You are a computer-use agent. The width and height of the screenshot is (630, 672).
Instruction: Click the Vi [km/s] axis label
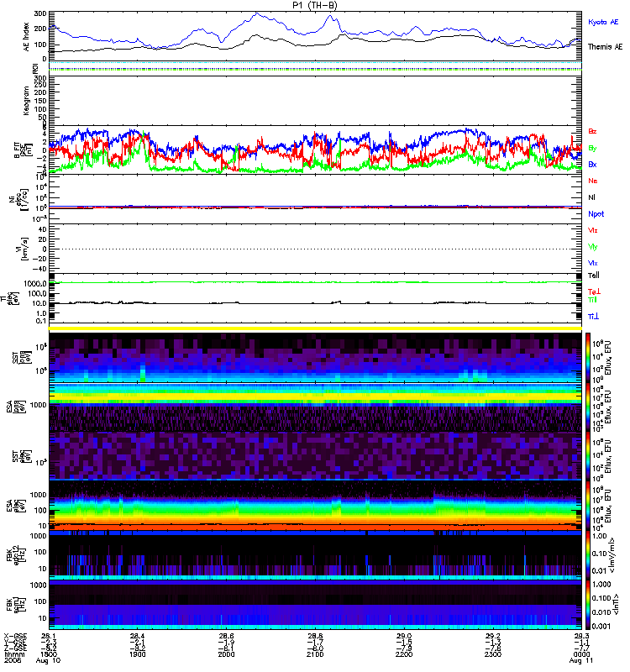point(23,249)
